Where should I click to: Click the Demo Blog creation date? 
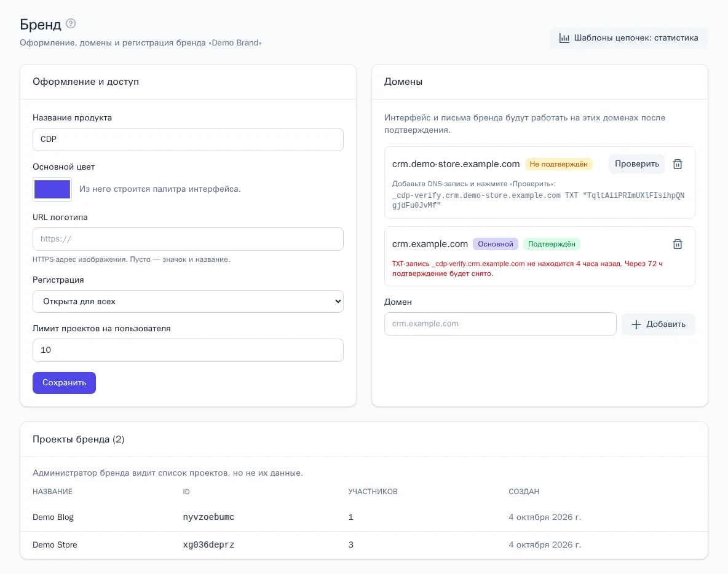point(545,517)
